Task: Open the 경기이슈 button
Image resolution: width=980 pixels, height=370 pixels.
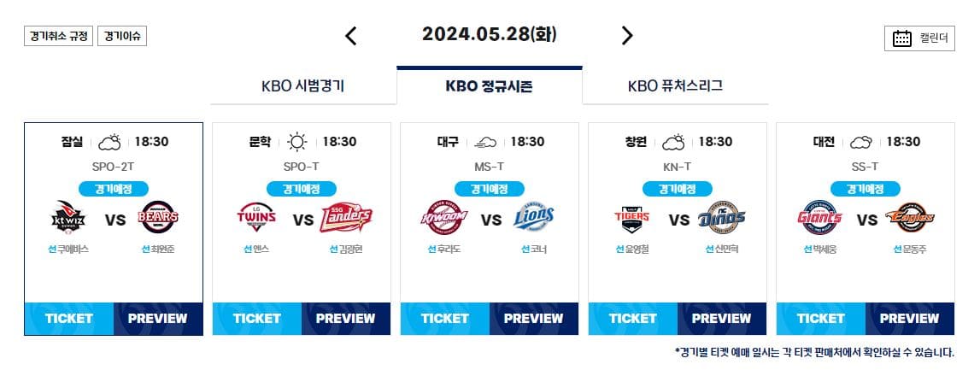Action: (122, 36)
